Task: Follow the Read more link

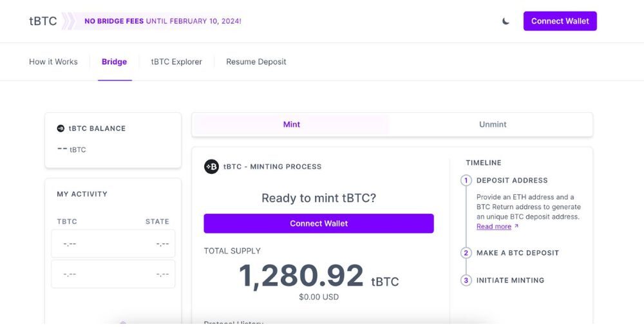Action: pos(493,227)
